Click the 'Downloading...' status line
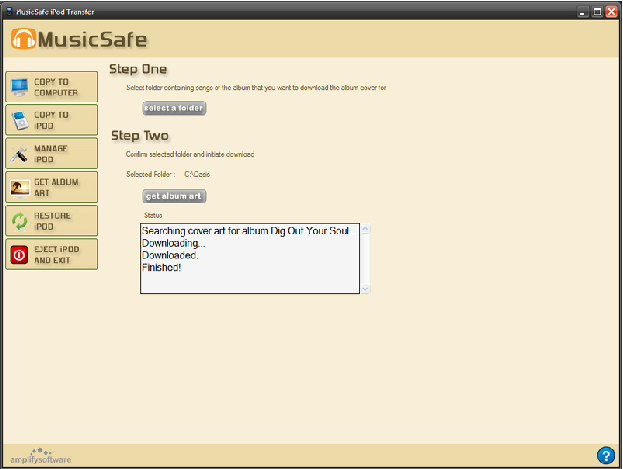Viewport: 623px width, 469px height. (174, 243)
